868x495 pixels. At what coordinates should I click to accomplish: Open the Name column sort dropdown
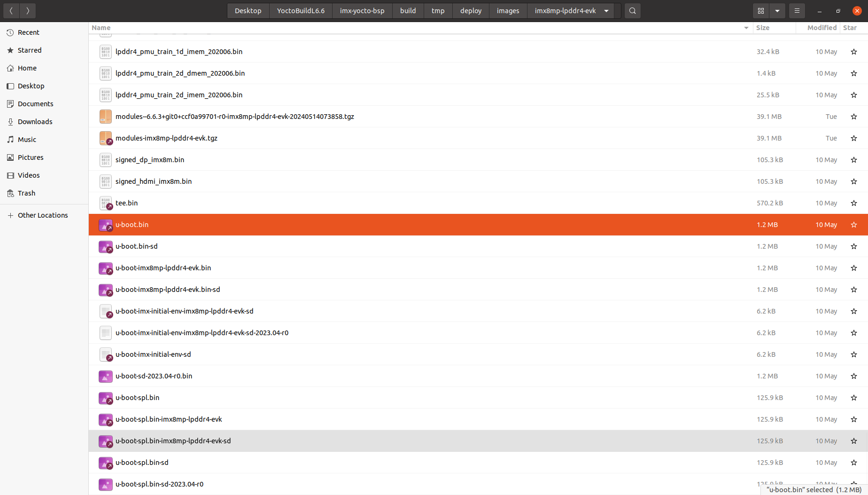(x=746, y=28)
